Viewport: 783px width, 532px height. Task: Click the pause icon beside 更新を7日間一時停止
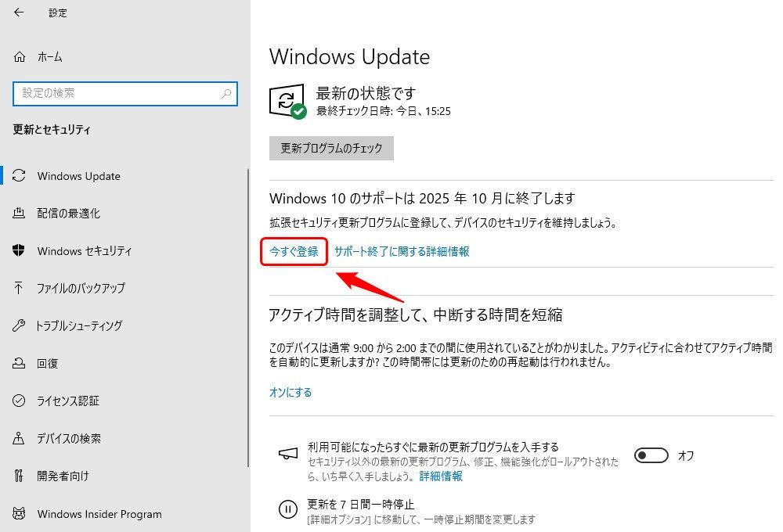tap(288, 509)
